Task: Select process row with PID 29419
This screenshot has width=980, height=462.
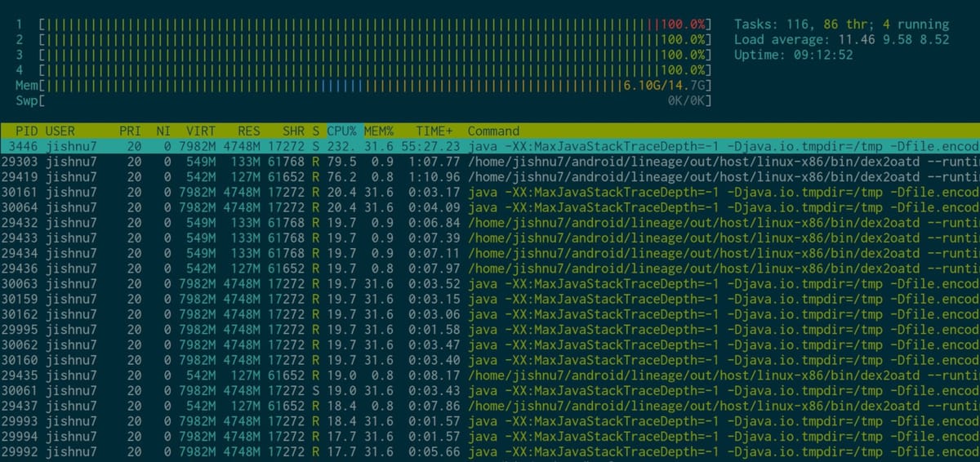Action: [x=490, y=176]
